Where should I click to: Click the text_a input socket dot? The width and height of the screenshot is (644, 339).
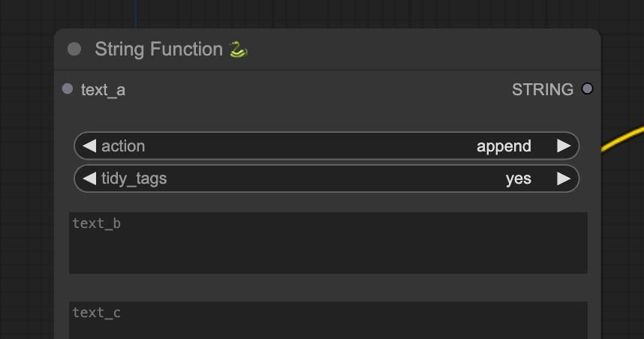point(68,89)
